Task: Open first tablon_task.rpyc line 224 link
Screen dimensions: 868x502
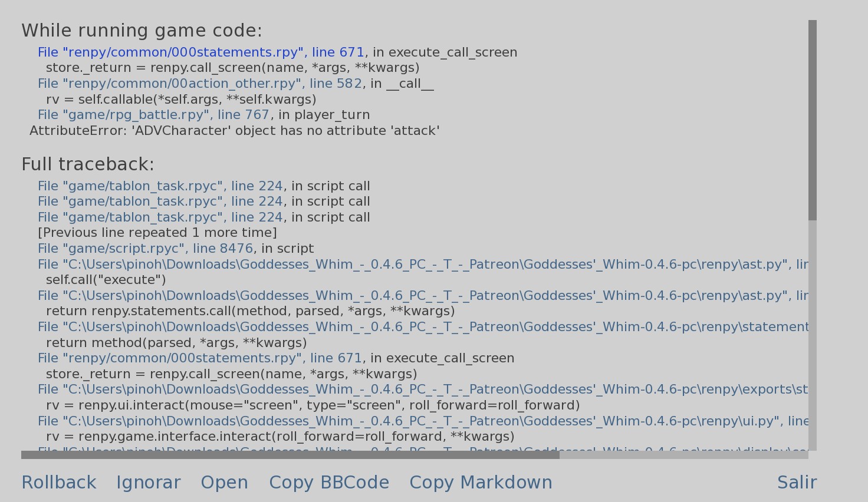Action: (x=160, y=186)
